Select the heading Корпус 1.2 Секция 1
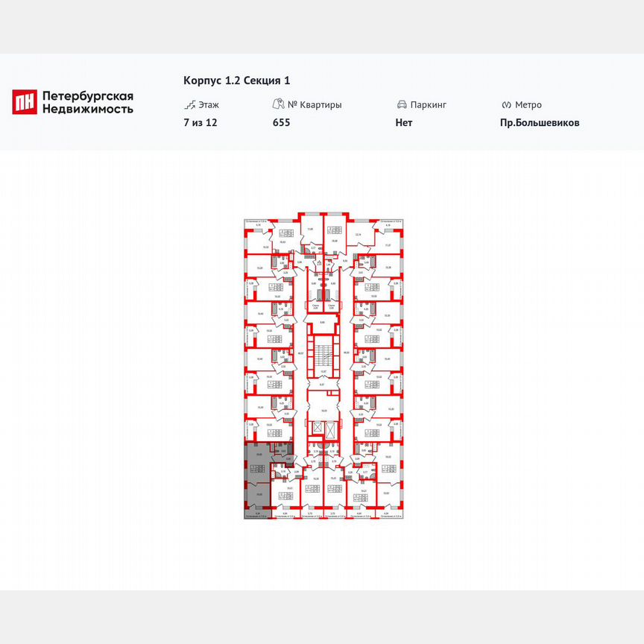644x644 pixels. pos(236,80)
